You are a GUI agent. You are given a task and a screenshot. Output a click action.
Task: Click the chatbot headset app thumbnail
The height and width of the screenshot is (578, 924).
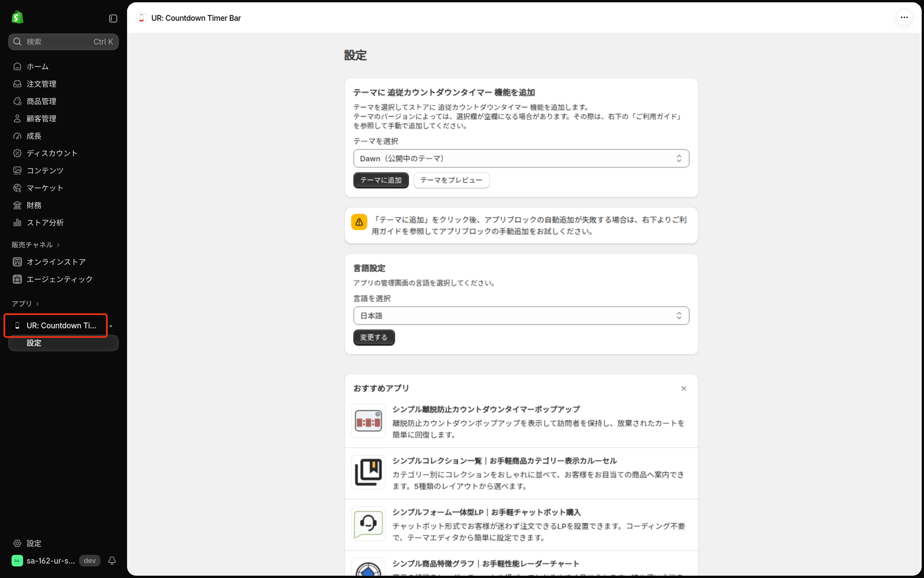coord(368,524)
